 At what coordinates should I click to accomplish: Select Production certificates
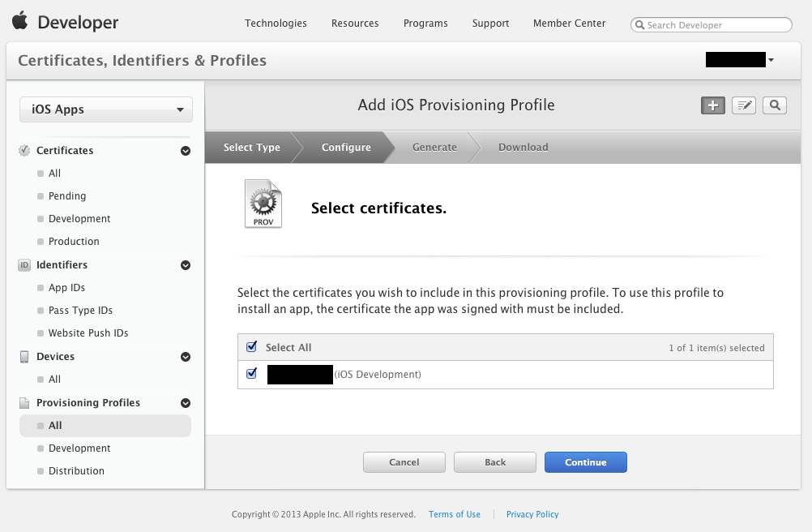coord(74,242)
